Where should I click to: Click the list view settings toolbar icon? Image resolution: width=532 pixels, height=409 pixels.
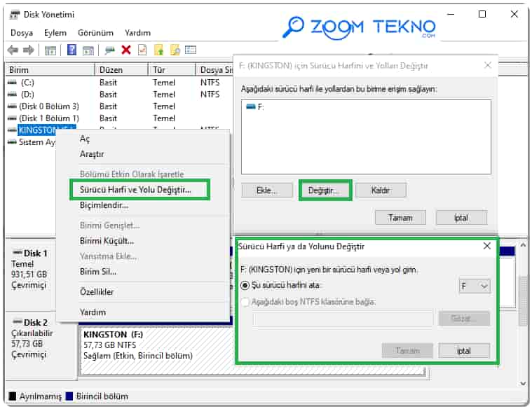[x=191, y=50]
